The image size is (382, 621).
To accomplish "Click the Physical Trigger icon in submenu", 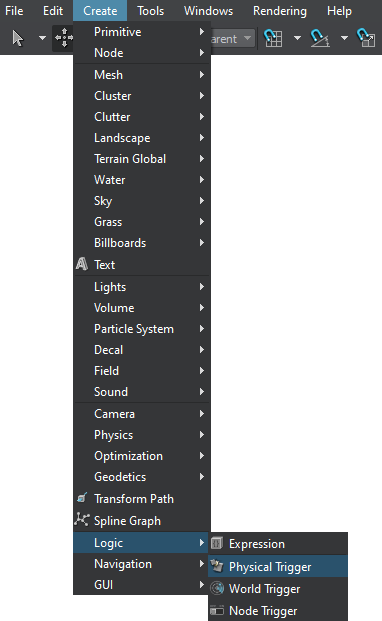I will coord(217,566).
